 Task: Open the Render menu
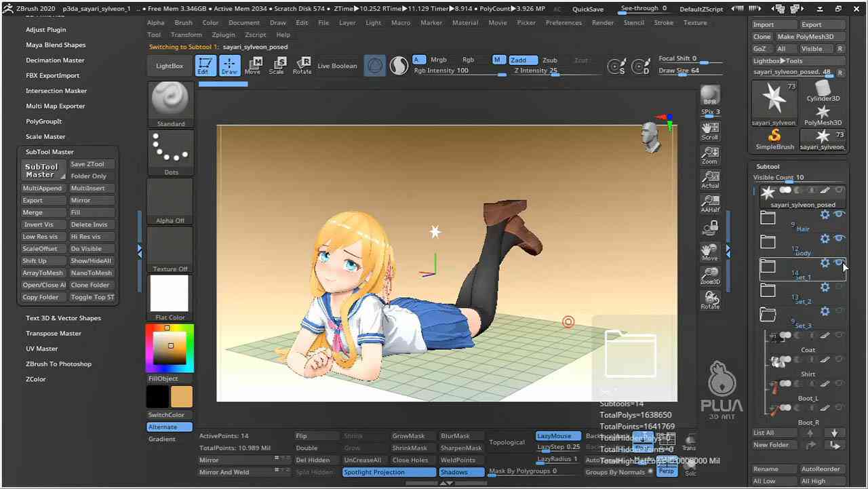603,22
